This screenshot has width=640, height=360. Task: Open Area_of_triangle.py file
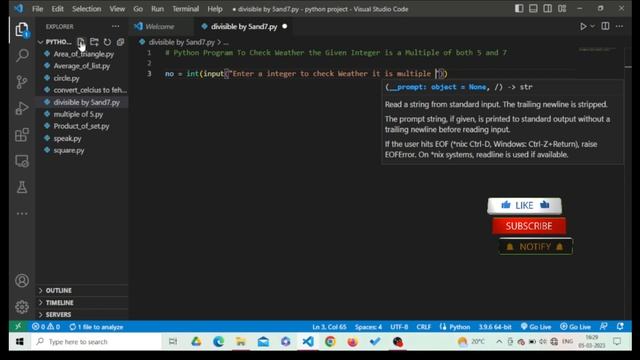click(x=84, y=54)
